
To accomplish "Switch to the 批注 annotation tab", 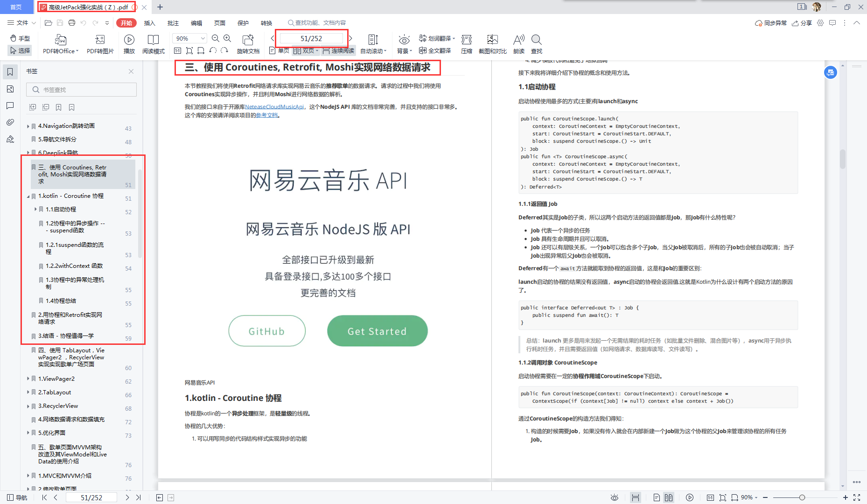I will [173, 23].
